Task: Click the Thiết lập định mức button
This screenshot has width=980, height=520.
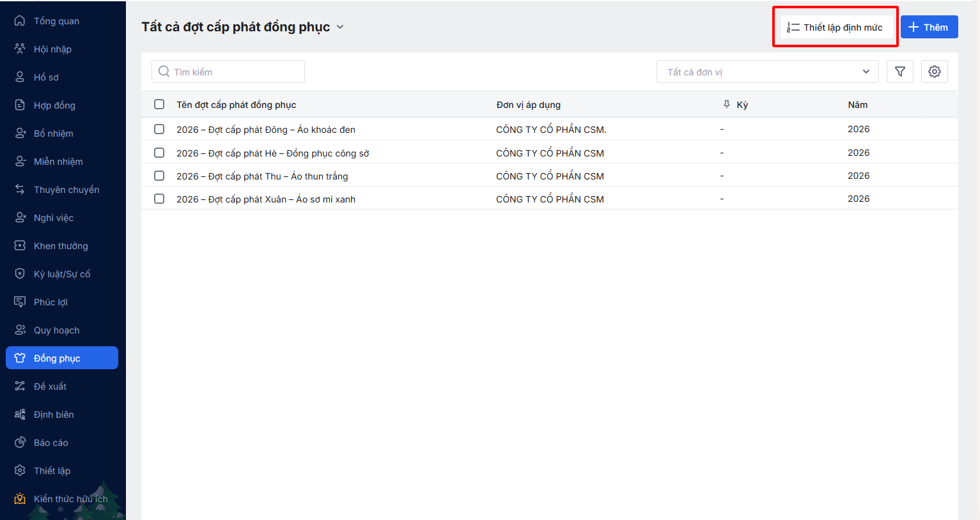Action: [836, 27]
